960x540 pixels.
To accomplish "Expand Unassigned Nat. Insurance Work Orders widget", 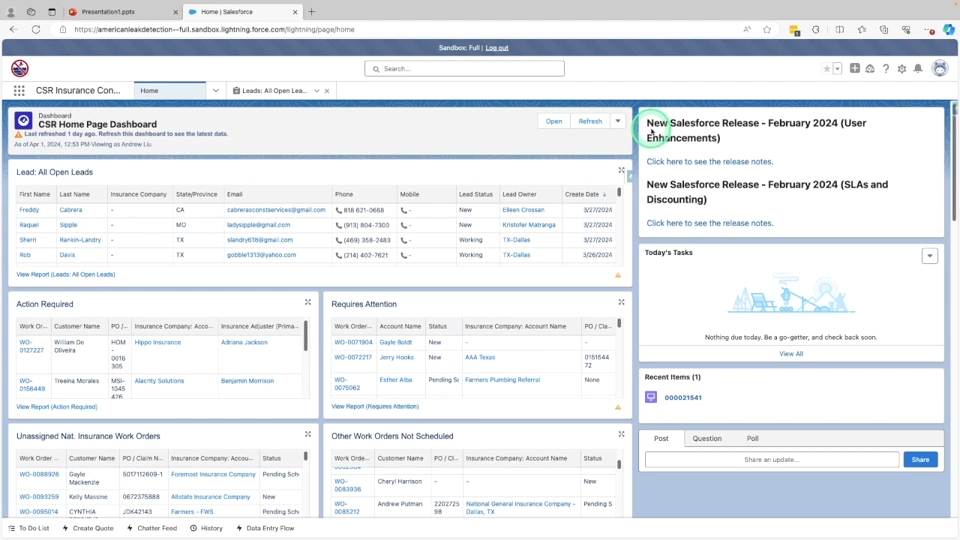I will [x=308, y=434].
